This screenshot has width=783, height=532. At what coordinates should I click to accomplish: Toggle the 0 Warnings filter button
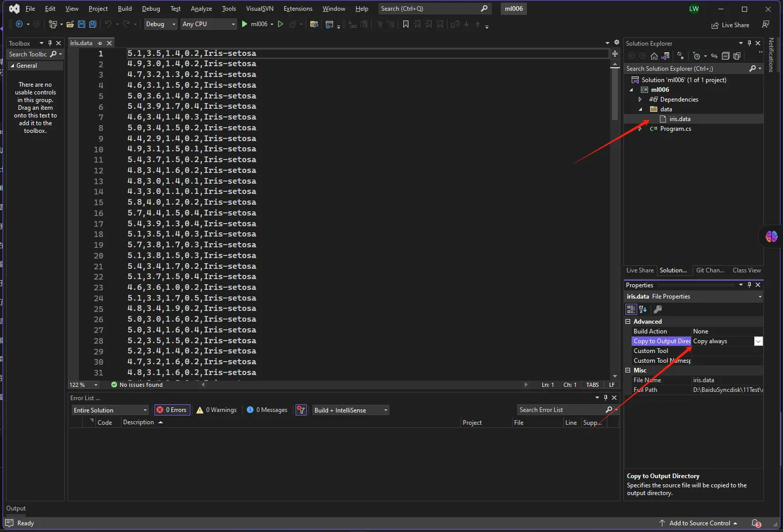coord(217,410)
